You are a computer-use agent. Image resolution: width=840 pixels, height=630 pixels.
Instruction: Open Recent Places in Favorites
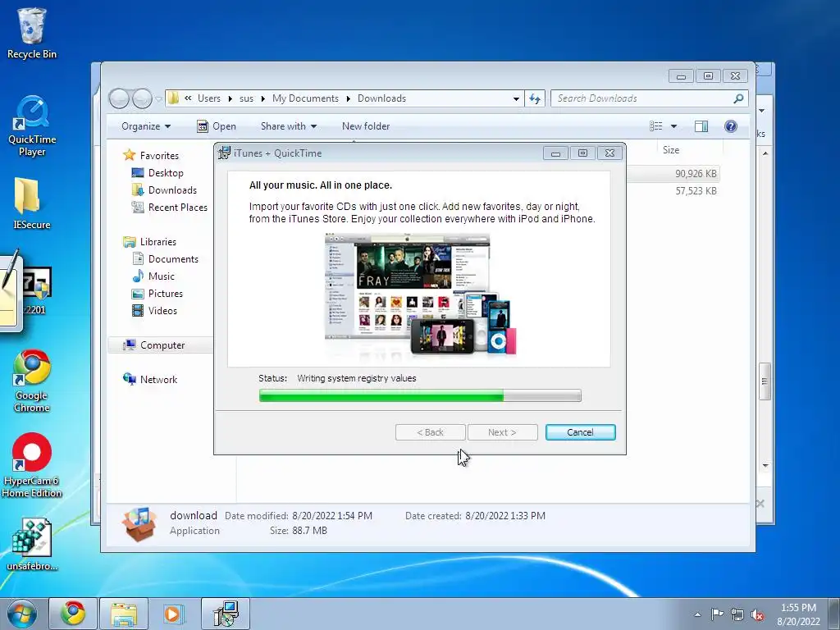click(177, 208)
